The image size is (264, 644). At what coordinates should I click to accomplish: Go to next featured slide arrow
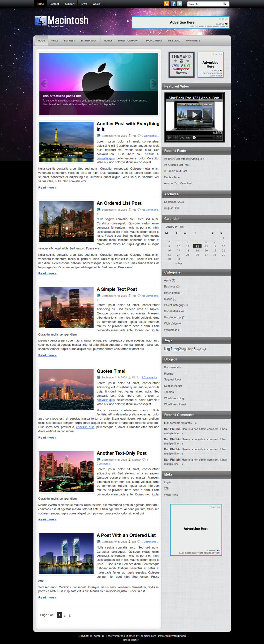(x=154, y=84)
